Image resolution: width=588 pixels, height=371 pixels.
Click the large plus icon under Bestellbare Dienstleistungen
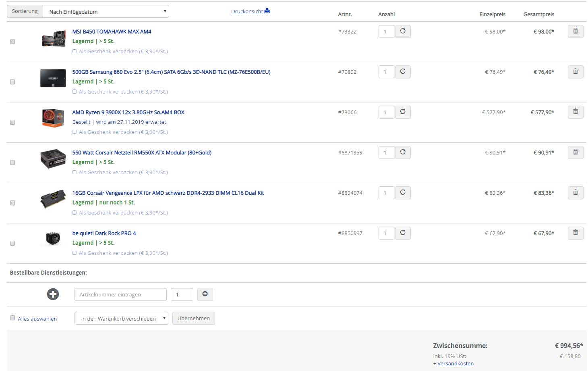53,294
